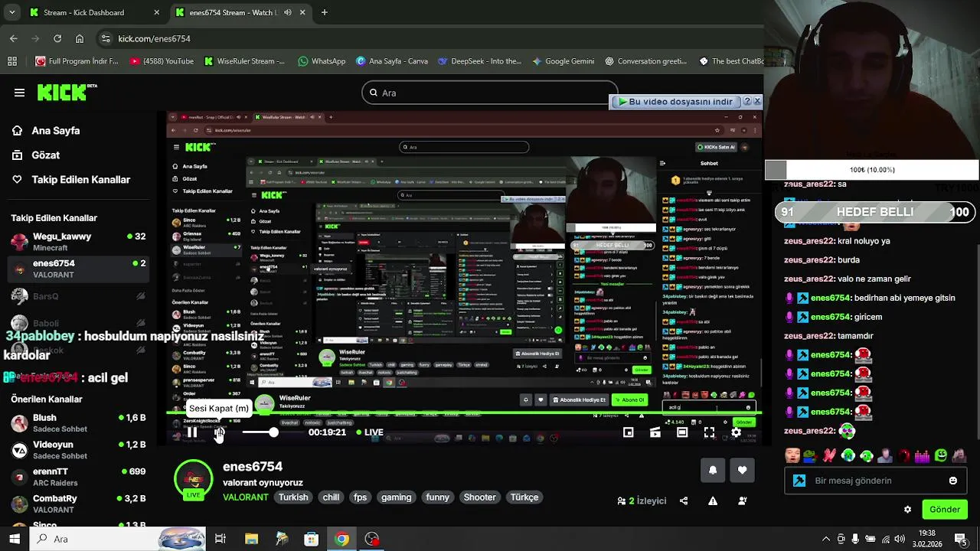Open the Ana Sayfa - Canva bookmark

(x=392, y=61)
